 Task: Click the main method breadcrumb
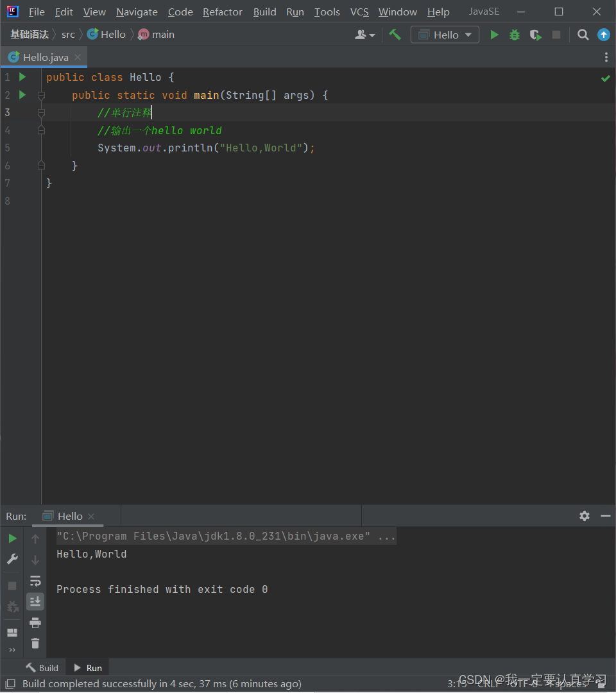[157, 35]
